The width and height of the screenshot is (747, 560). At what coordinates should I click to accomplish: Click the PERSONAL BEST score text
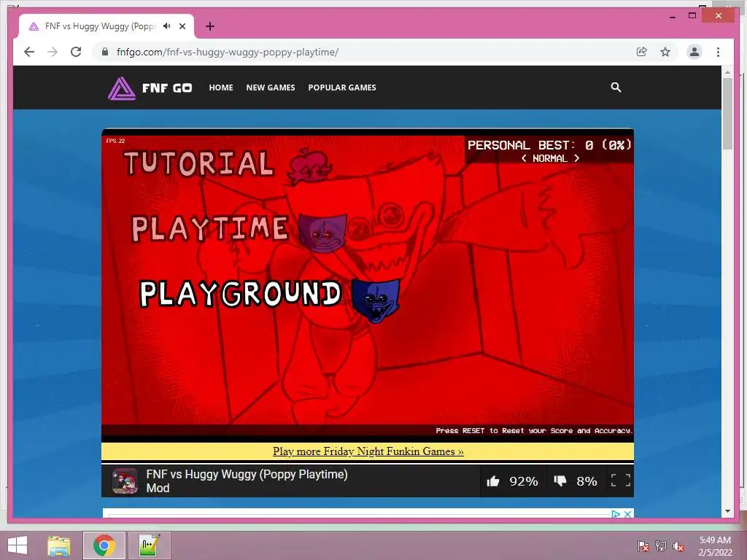coord(549,145)
